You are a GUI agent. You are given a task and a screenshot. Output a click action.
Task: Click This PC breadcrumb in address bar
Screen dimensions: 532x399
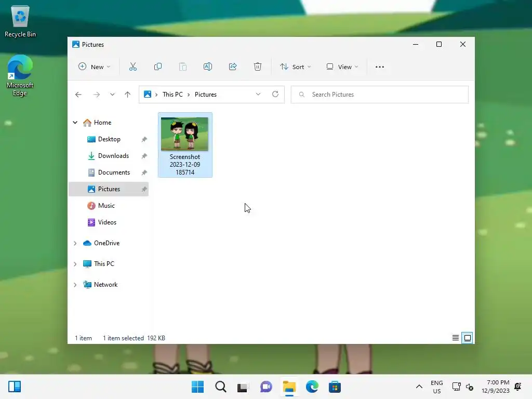[172, 95]
